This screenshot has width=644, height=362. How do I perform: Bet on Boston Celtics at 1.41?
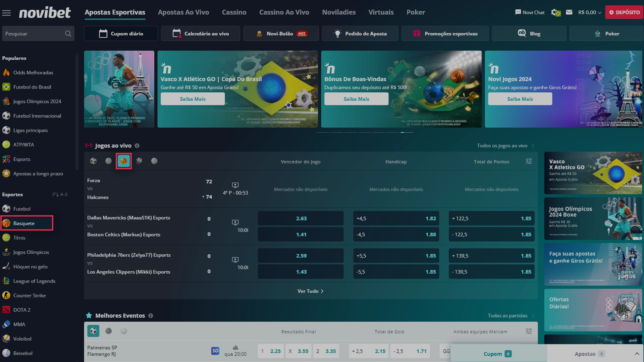tap(301, 234)
